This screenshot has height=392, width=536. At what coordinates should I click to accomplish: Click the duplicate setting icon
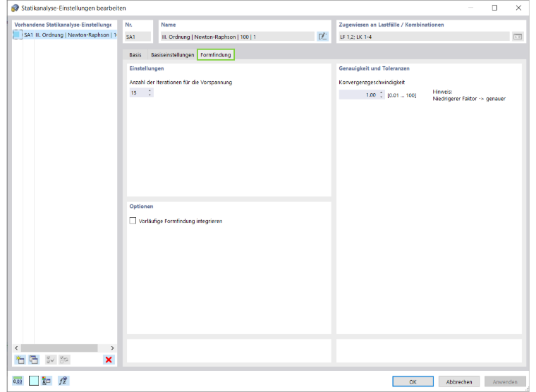[x=34, y=360]
